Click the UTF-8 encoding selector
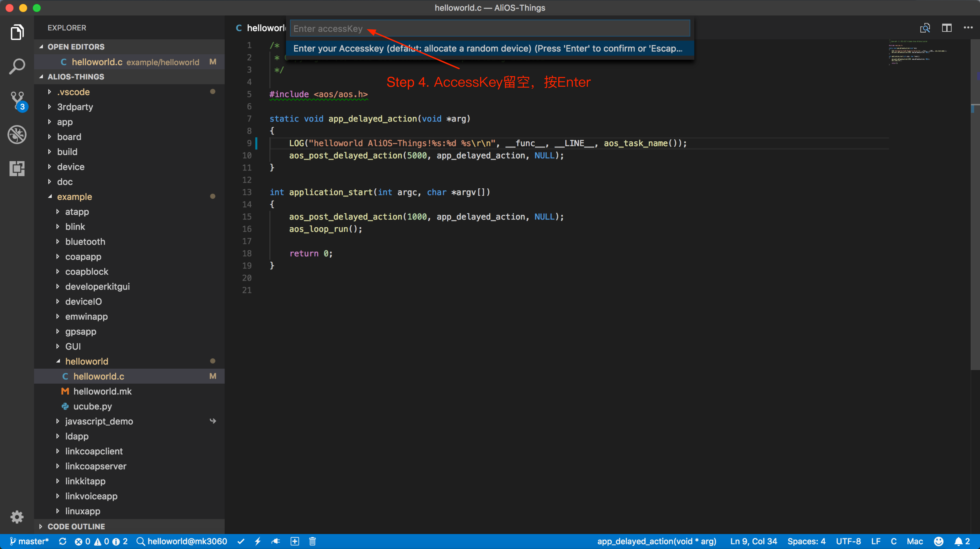 pos(848,541)
